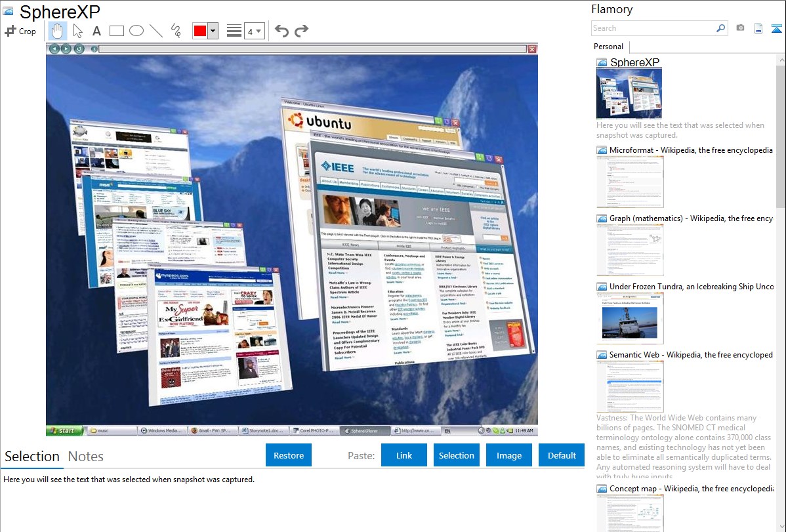786x532 pixels.
Task: Choose the text annotation tool A
Action: [96, 31]
